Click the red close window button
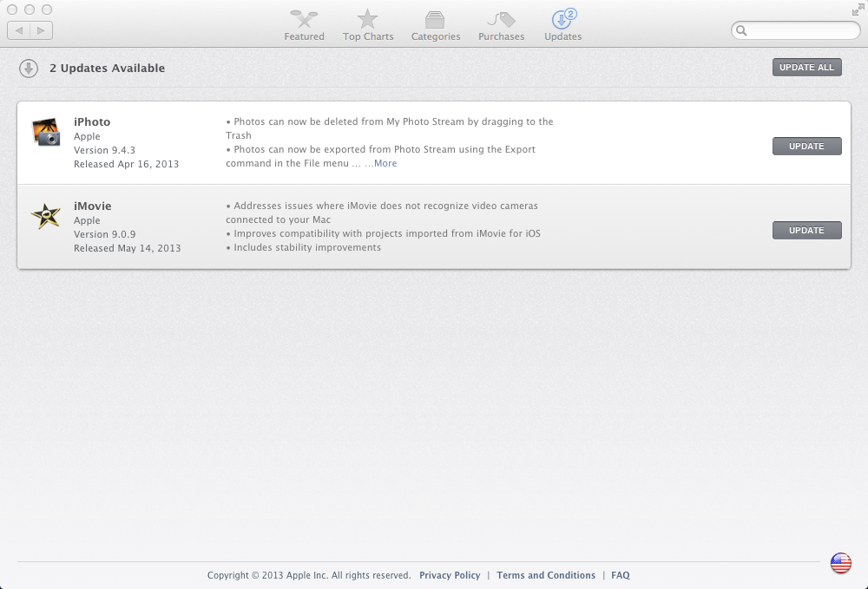 point(11,10)
